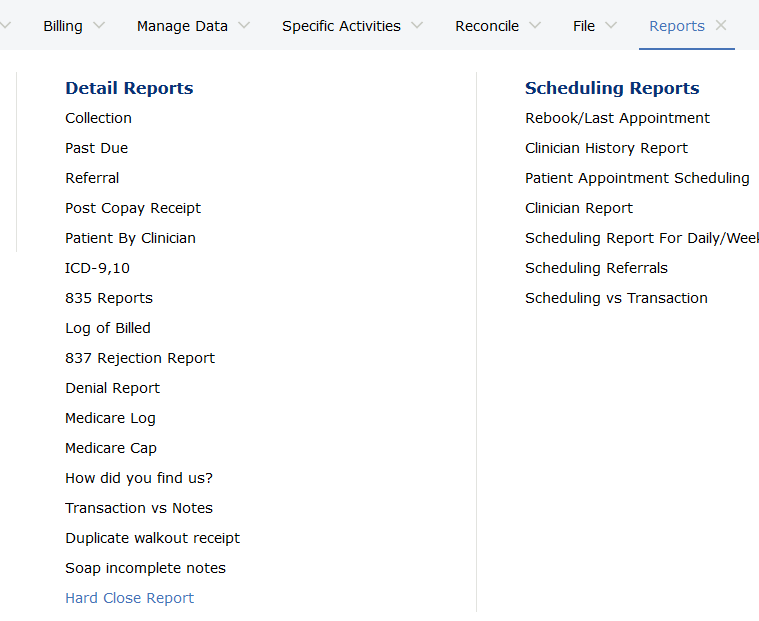Viewport: 759px width, 621px height.
Task: Open the Hard Close Report link
Action: [x=129, y=598]
